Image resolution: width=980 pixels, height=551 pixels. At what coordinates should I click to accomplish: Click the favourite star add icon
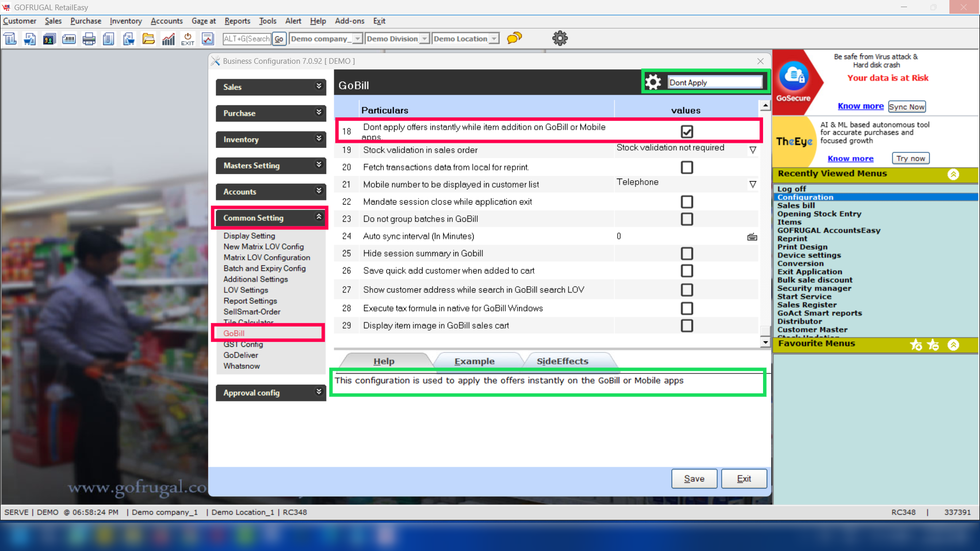tap(916, 345)
